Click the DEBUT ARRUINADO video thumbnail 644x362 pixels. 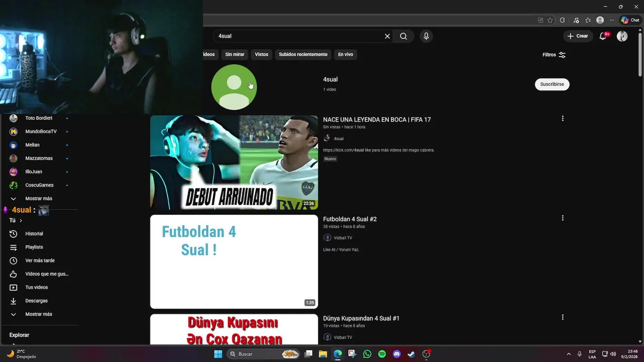[x=234, y=162]
